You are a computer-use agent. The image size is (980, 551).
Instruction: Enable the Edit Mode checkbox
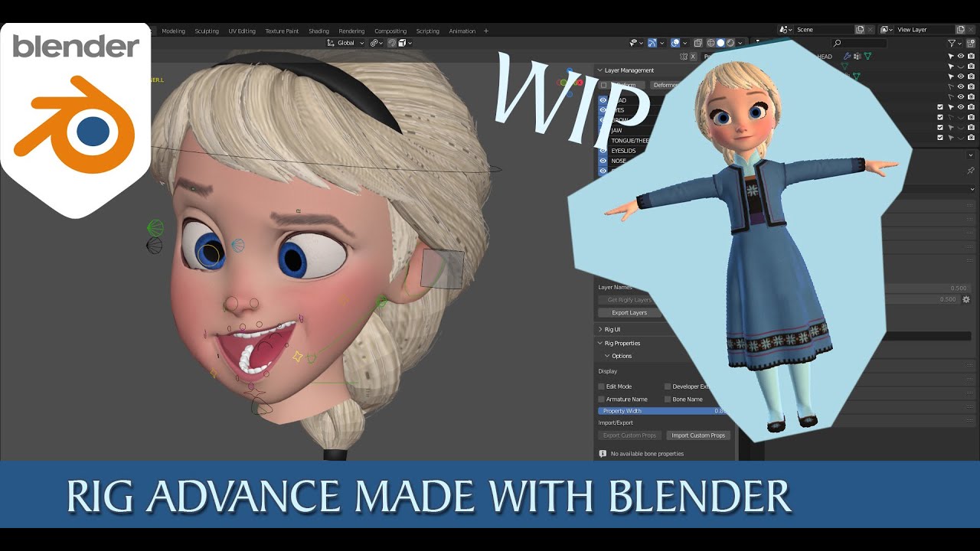tap(602, 386)
